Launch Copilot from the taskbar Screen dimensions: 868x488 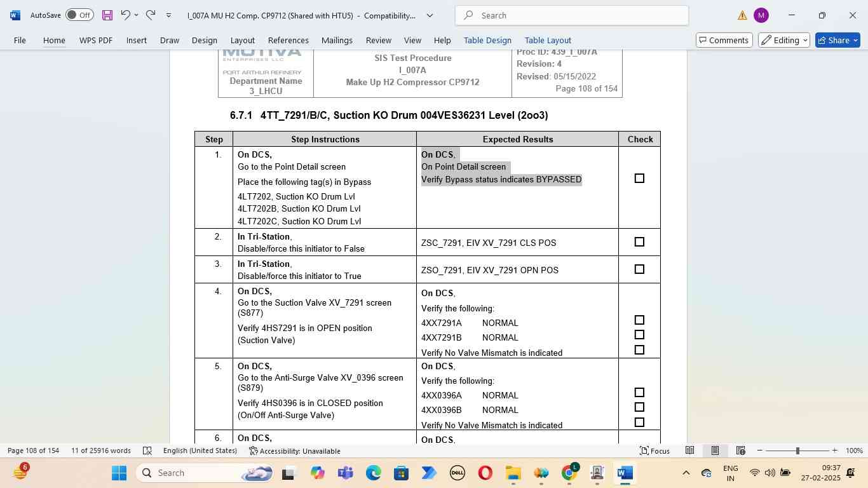point(317,473)
